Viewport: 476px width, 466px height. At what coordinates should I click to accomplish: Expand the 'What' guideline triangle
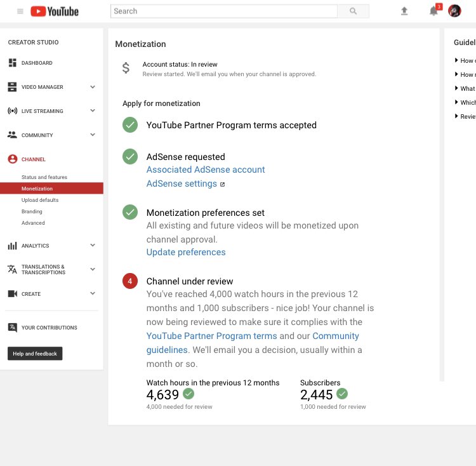click(456, 88)
